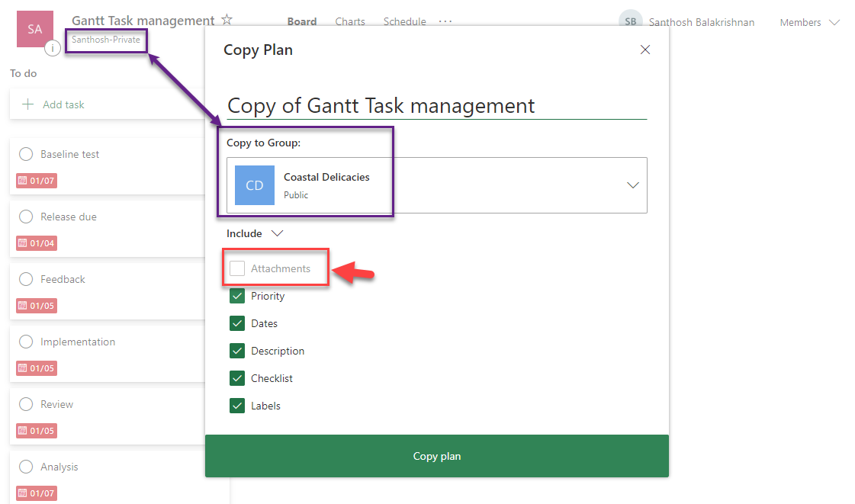Collapse the Include section
This screenshot has width=855, height=504.
255,233
